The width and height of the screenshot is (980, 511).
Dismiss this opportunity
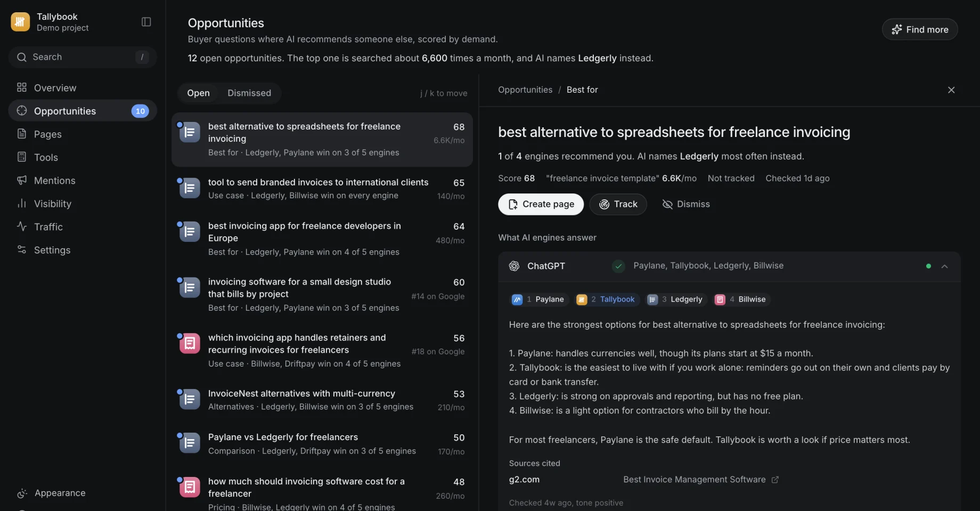pos(686,204)
